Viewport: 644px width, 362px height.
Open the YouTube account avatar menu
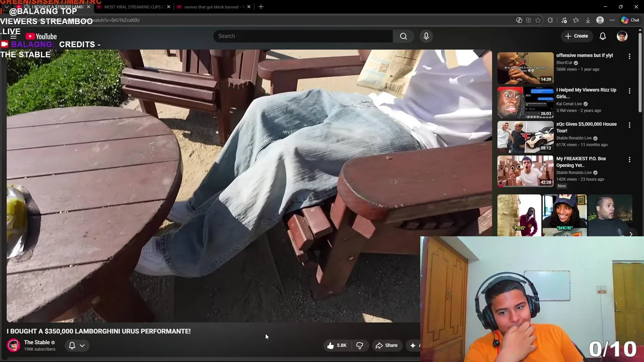point(622,36)
